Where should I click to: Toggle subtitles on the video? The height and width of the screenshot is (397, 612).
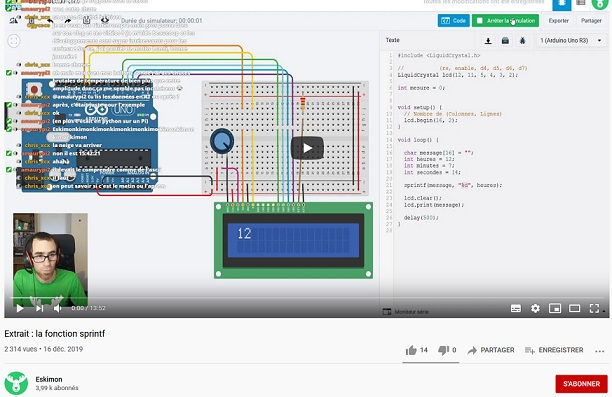pos(516,308)
